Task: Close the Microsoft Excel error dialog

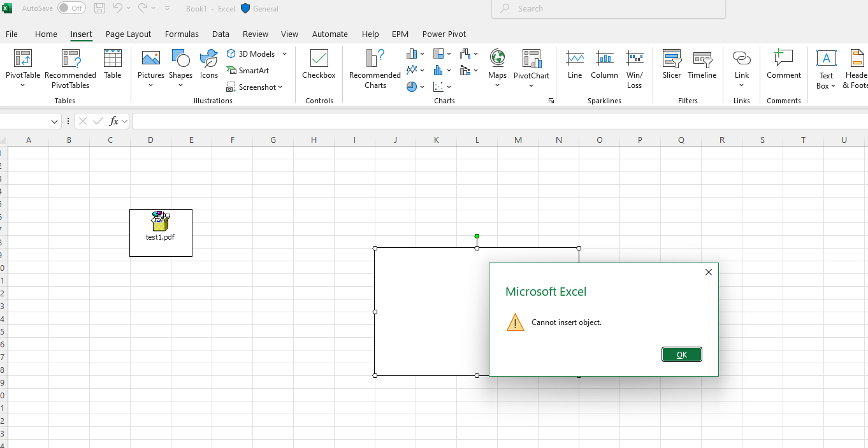Action: point(708,272)
